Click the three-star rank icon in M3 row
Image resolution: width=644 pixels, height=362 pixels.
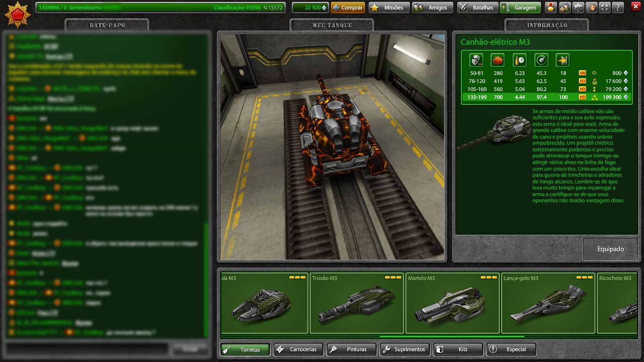tap(594, 98)
